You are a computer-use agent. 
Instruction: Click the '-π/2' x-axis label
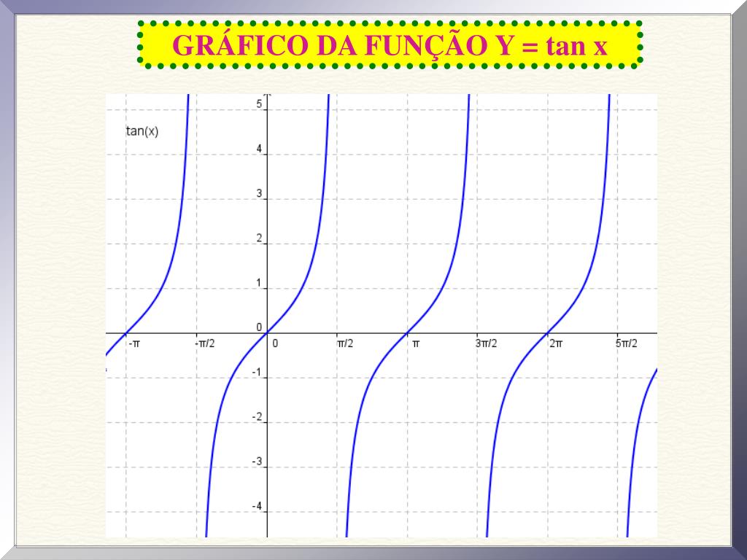point(205,343)
